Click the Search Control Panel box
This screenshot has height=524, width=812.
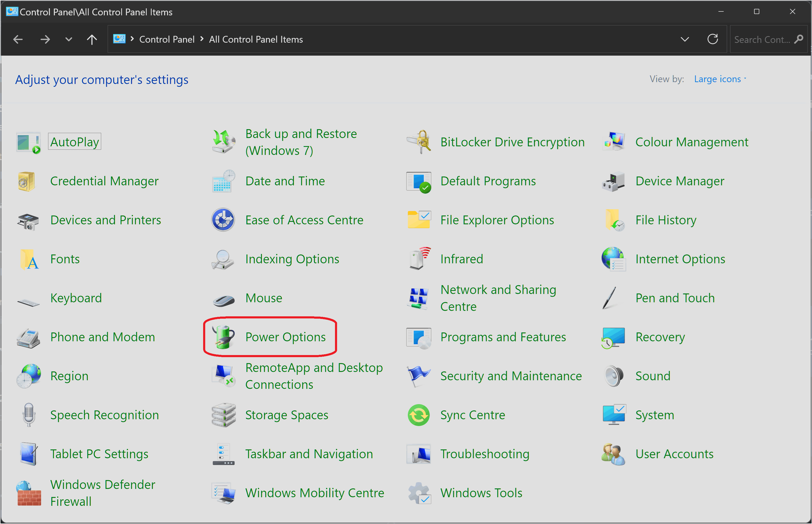762,40
